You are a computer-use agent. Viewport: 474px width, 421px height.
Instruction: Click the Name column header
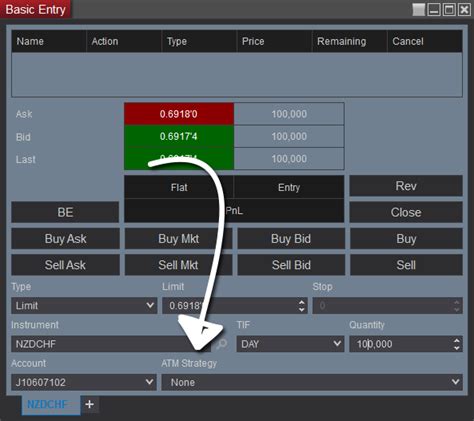[x=49, y=41]
